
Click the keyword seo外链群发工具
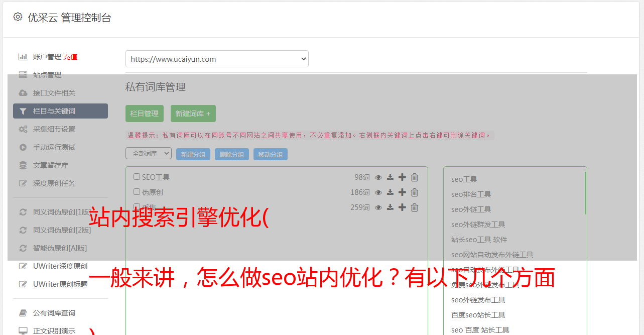pyautogui.click(x=478, y=225)
